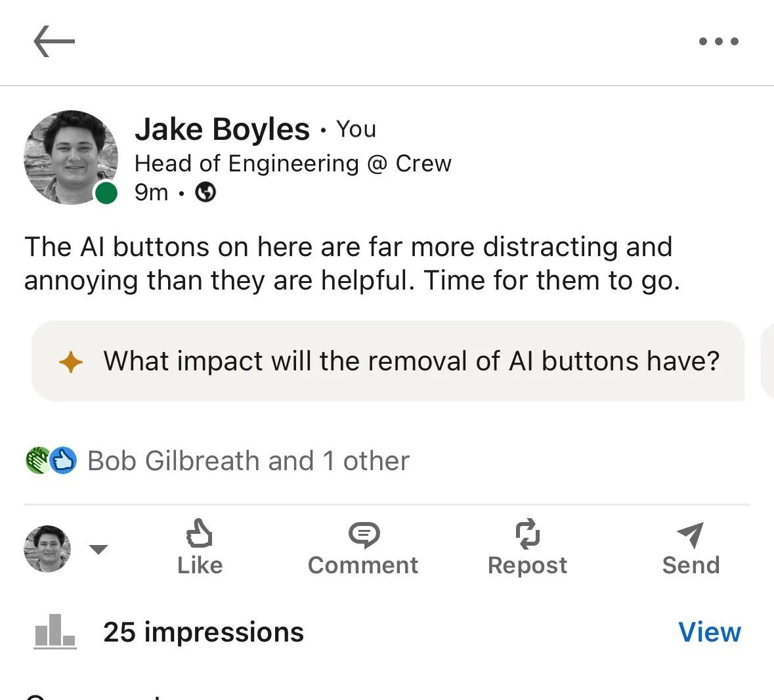Screen dimensions: 774x700
Task: Click the globe post visibility icon
Action: (x=205, y=192)
